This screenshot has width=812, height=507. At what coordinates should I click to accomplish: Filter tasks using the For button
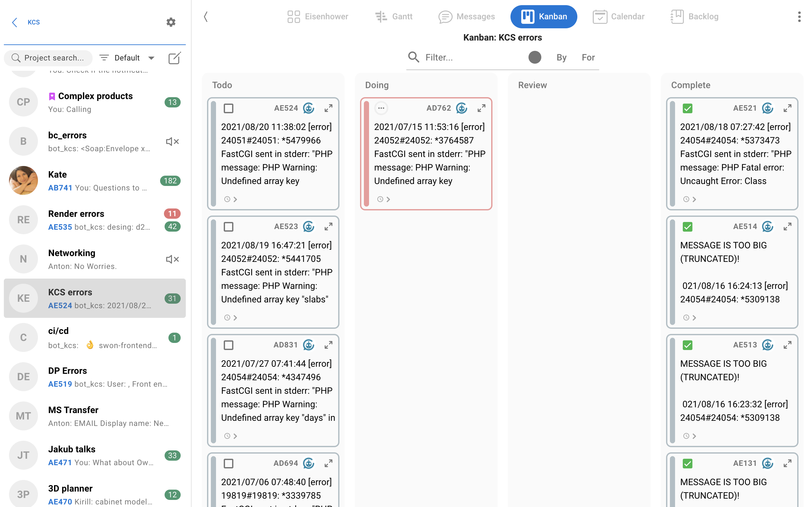click(588, 57)
